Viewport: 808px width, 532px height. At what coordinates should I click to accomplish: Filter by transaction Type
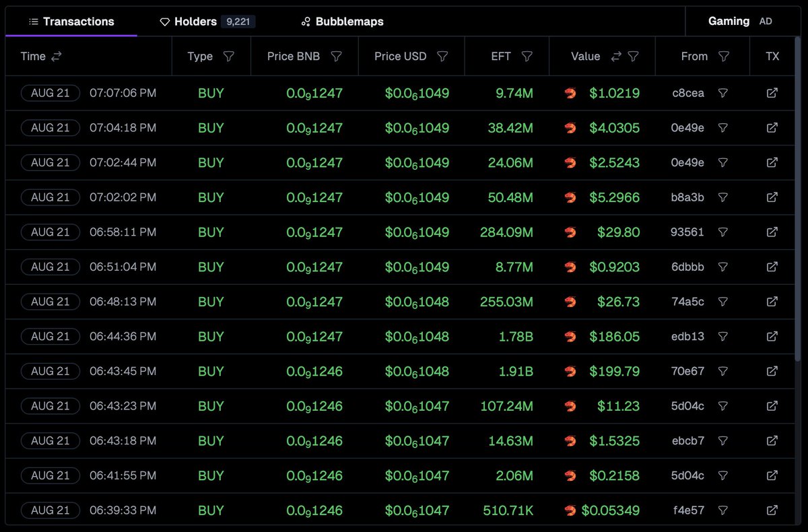229,57
